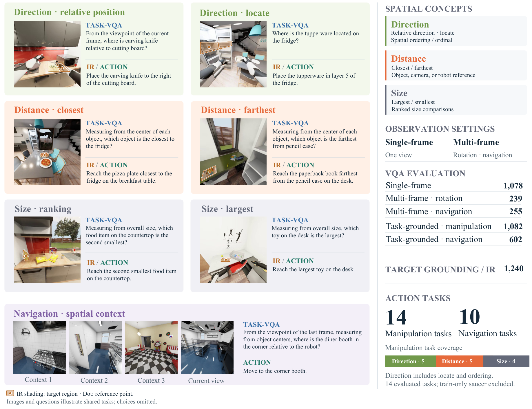Open the tupperware fridge image
The image size is (532, 409).
click(233, 54)
